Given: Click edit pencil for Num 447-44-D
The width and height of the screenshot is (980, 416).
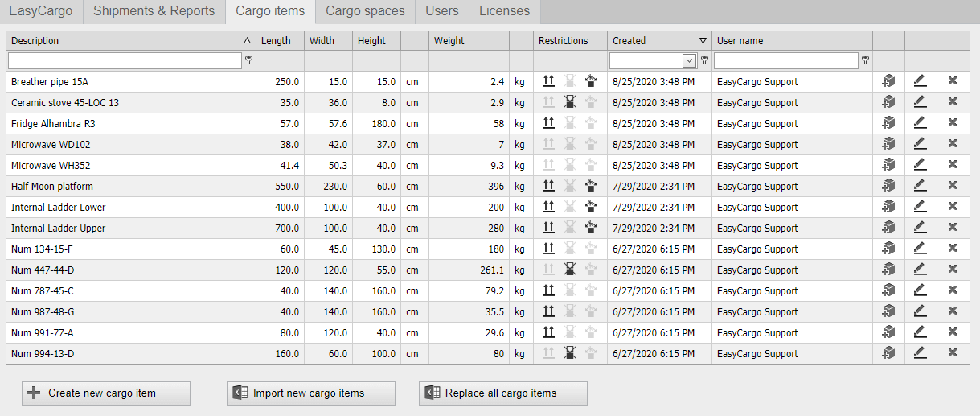Looking at the screenshot, I should (921, 270).
